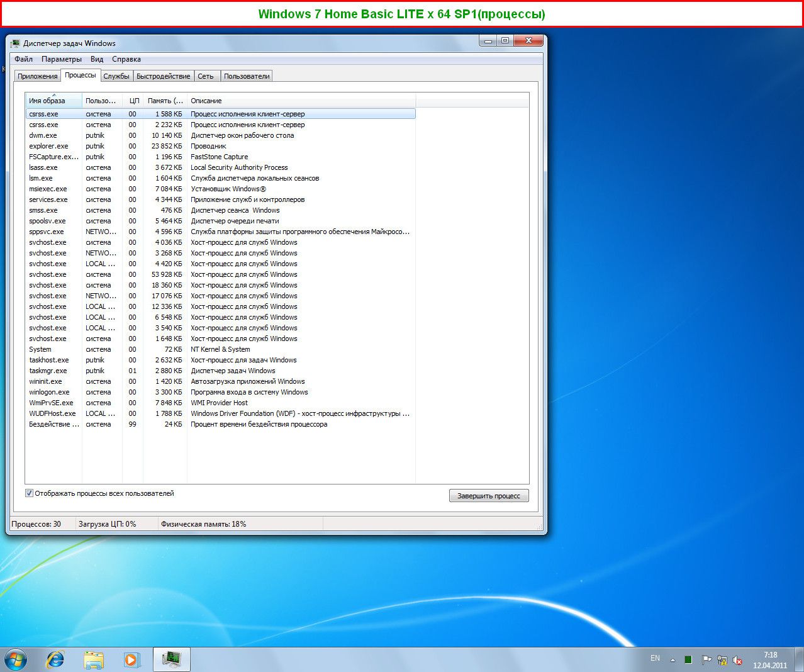Click the Show Desktop strip beside the clock
Viewport: 804px width, 672px height.
(x=799, y=660)
